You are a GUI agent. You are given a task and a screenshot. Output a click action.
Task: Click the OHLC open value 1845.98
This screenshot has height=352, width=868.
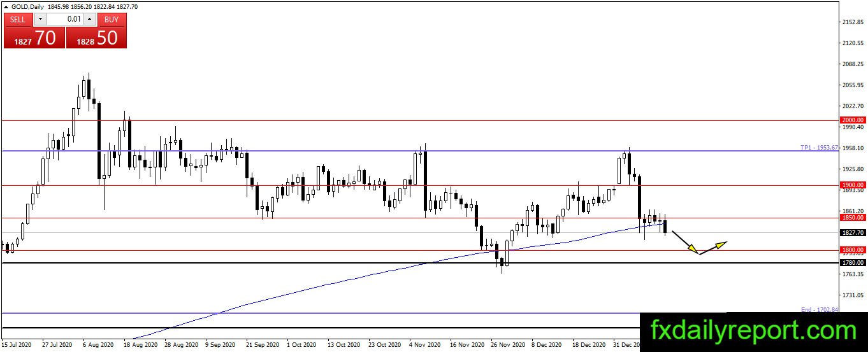(x=60, y=7)
